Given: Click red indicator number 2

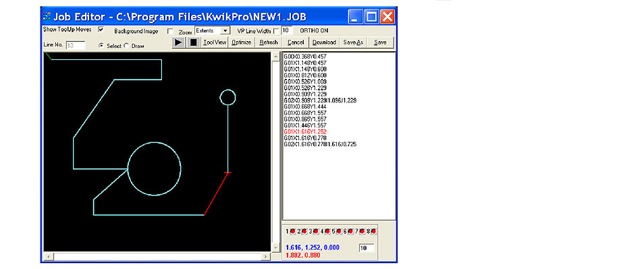Looking at the screenshot, I should [x=304, y=232].
